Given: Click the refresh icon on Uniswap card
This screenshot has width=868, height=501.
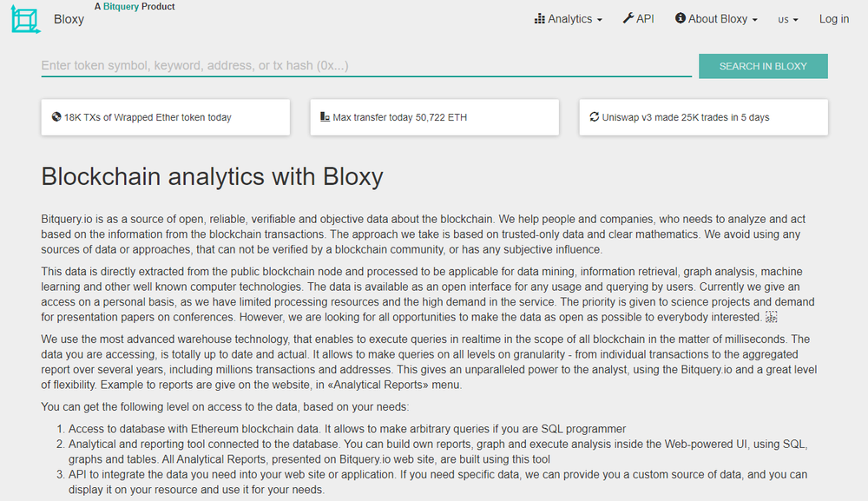Looking at the screenshot, I should [x=595, y=117].
